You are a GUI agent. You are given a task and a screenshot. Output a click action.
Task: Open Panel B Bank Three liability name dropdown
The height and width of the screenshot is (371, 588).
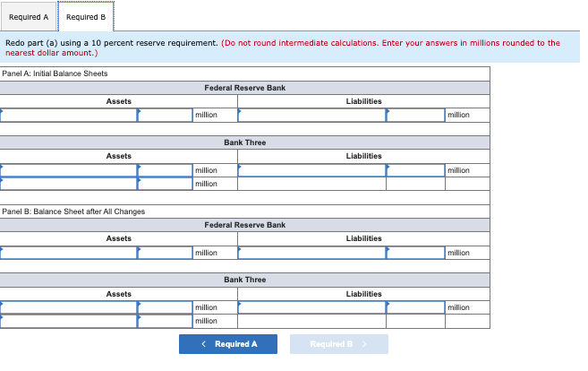click(x=311, y=307)
